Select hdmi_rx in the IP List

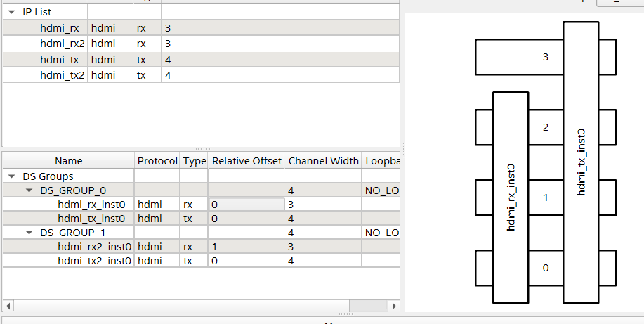(59, 28)
